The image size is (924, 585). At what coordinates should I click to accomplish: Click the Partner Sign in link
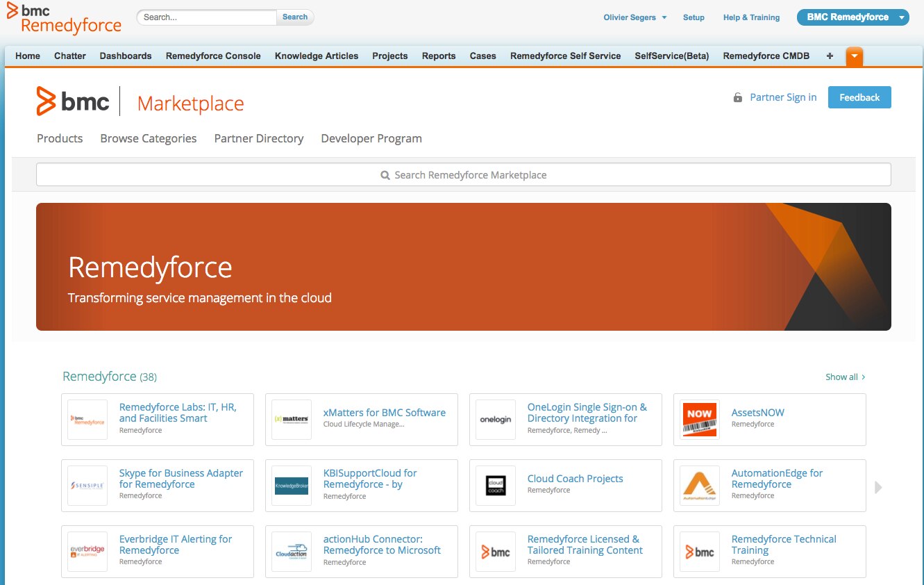783,97
